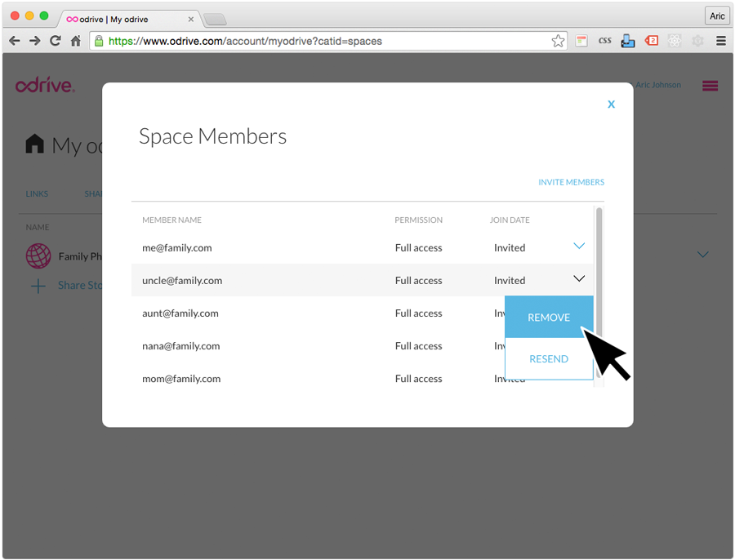The image size is (735, 560).
Task: Reload the page with refresh icon
Action: 56,41
